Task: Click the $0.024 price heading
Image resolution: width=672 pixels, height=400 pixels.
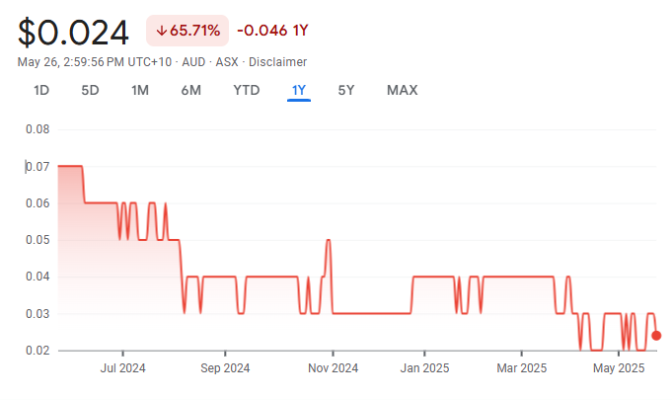Action: [73, 33]
